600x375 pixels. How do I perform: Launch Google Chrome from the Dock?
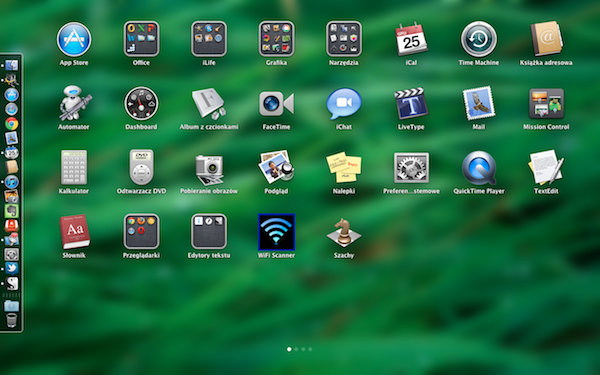11,124
